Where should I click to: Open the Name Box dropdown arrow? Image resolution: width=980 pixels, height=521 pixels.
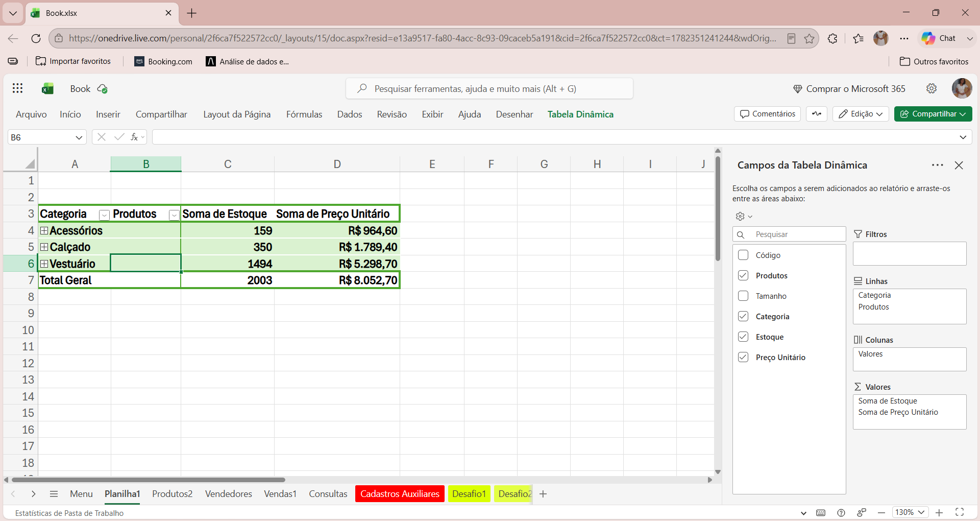[x=79, y=137]
